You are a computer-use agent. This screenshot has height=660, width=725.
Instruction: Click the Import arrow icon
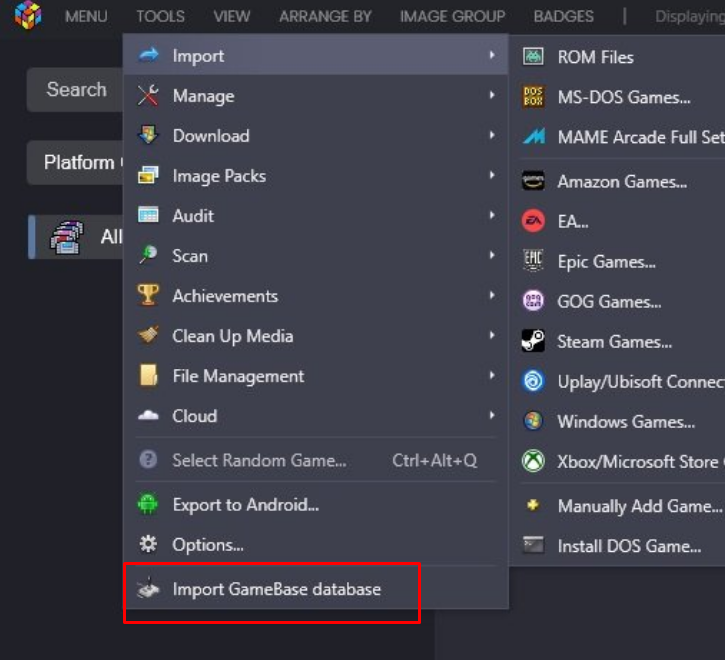[148, 55]
